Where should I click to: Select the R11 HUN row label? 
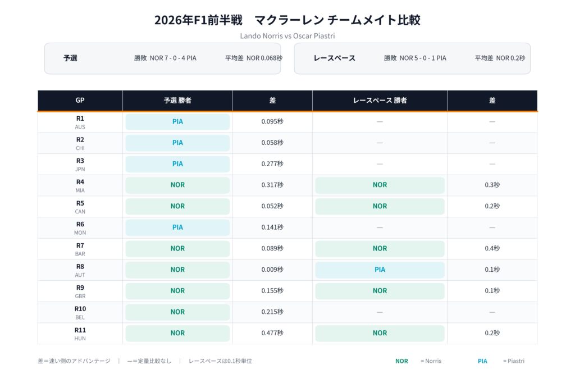(x=80, y=334)
